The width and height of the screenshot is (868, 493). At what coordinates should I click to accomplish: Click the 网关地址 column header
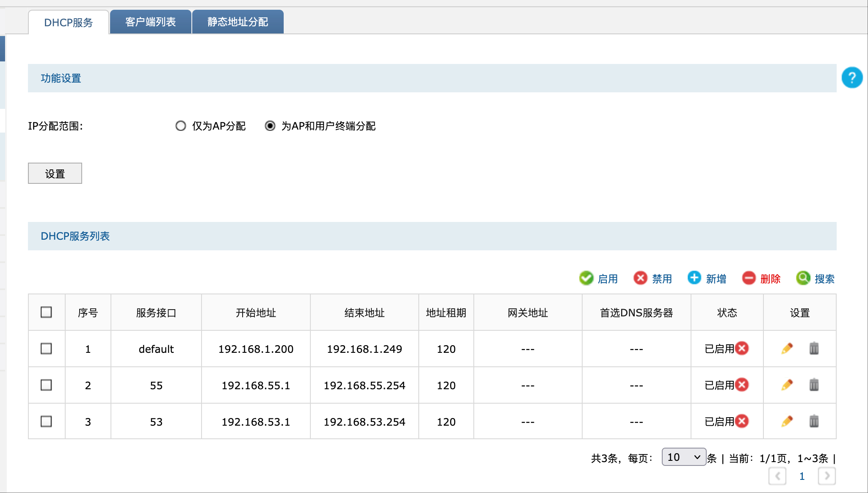(528, 313)
